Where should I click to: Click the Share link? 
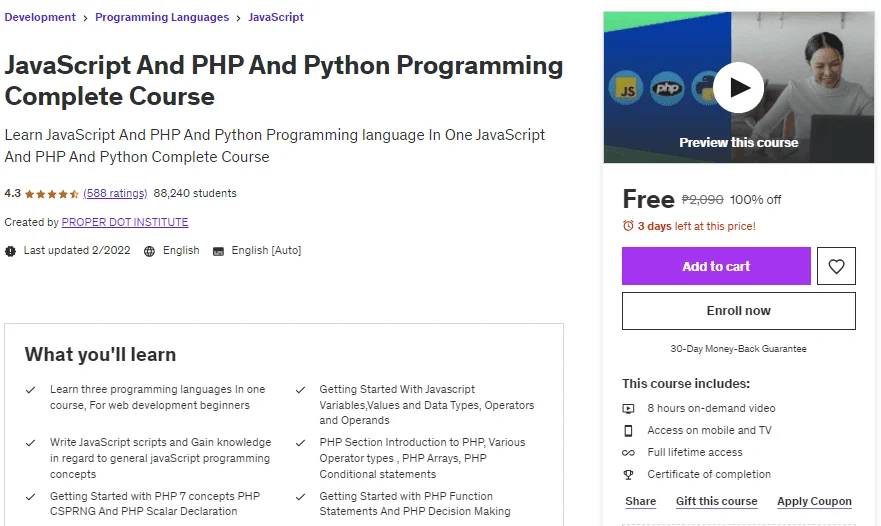[x=641, y=501]
